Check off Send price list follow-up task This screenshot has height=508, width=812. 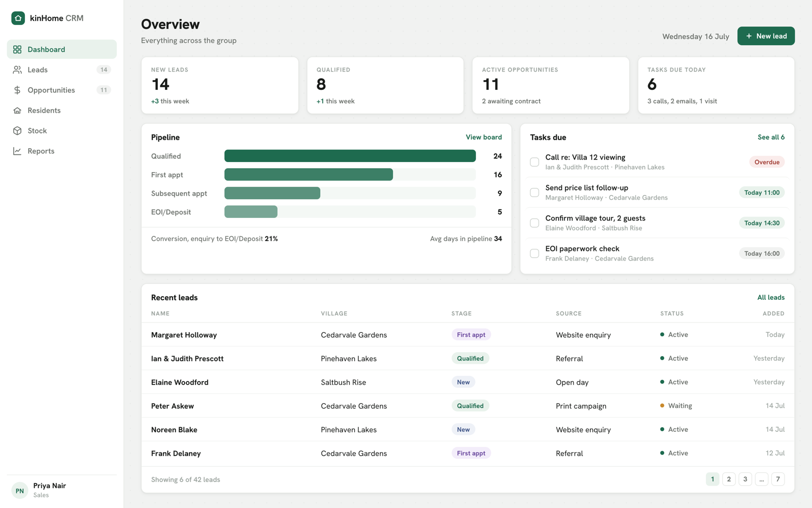point(534,193)
